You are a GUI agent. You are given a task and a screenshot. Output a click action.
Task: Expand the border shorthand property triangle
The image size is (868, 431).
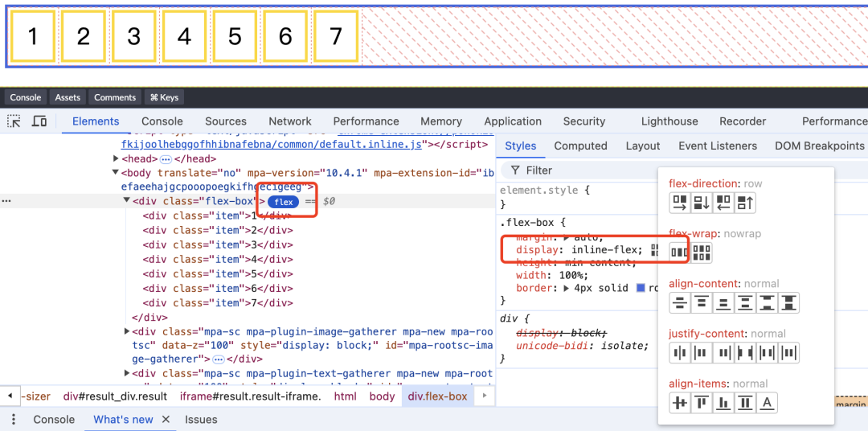567,288
